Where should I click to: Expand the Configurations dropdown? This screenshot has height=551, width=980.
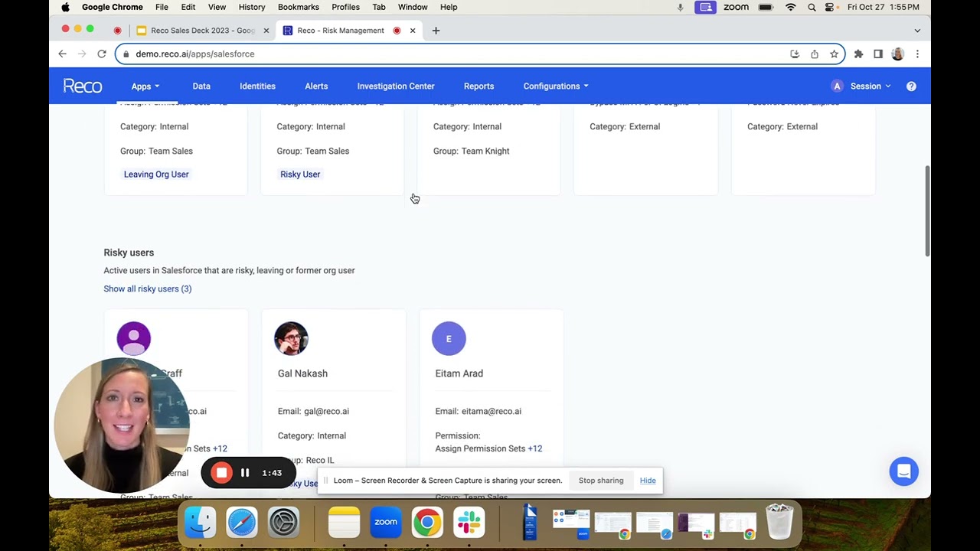coord(556,86)
